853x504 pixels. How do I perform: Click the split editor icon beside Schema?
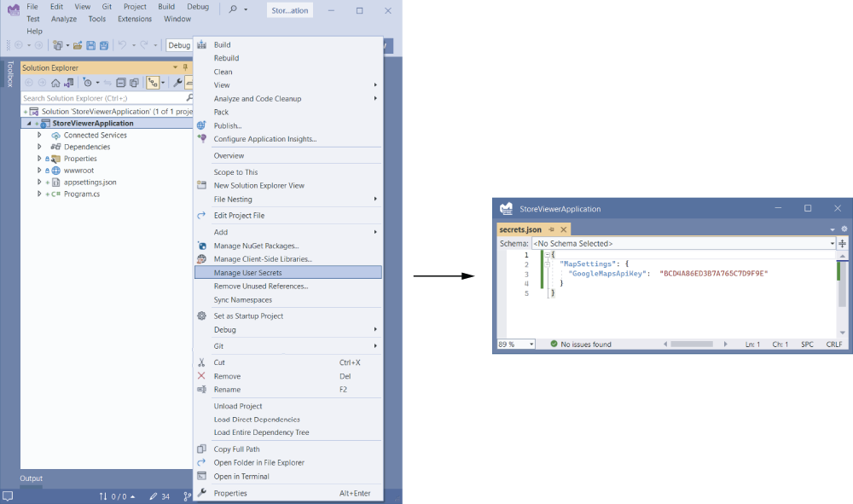842,244
